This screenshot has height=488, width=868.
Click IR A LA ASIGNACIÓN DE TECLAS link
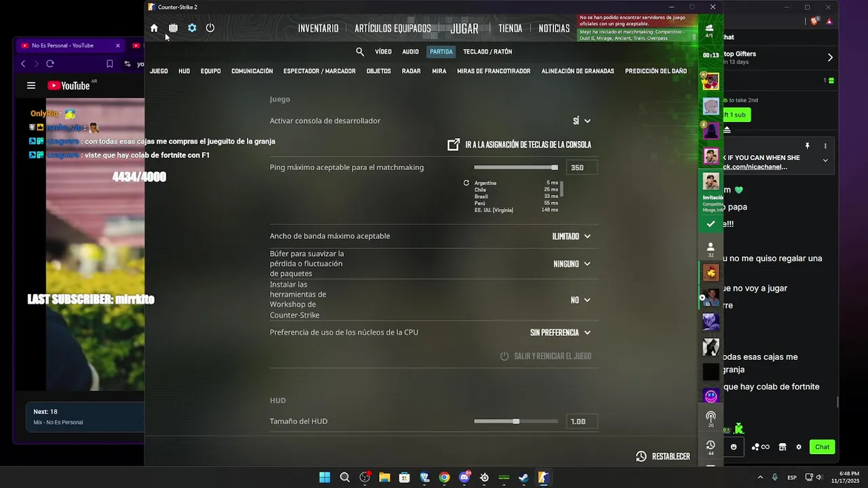coord(519,145)
